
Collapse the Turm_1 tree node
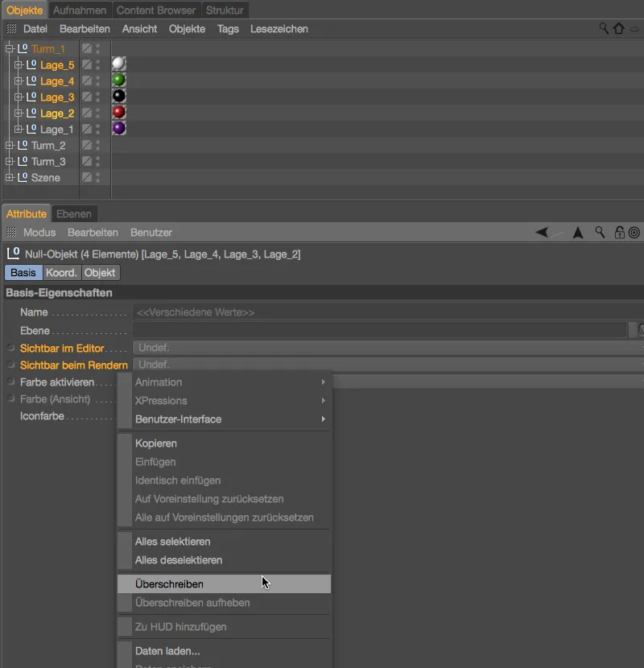pyautogui.click(x=9, y=49)
